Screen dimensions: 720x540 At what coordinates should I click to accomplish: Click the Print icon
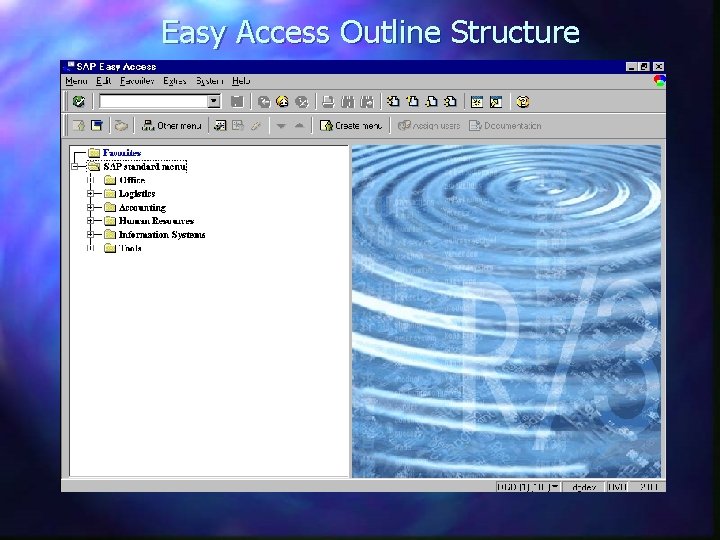tap(328, 101)
